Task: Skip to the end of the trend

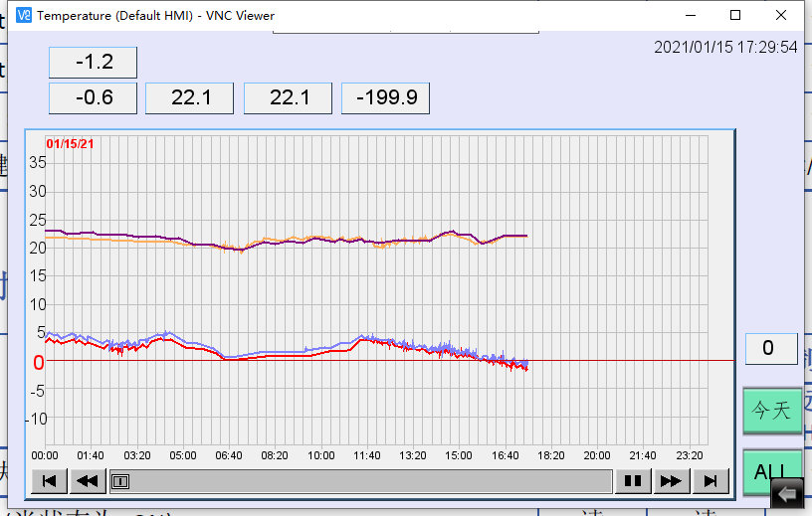Action: click(x=710, y=481)
